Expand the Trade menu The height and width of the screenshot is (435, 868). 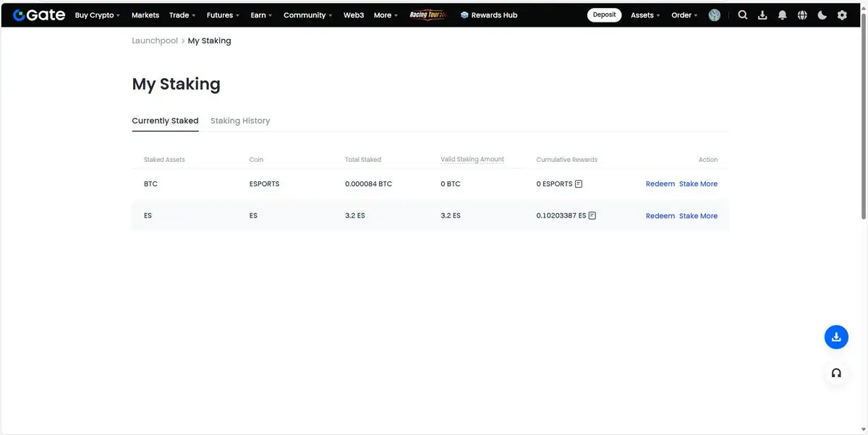(x=182, y=14)
